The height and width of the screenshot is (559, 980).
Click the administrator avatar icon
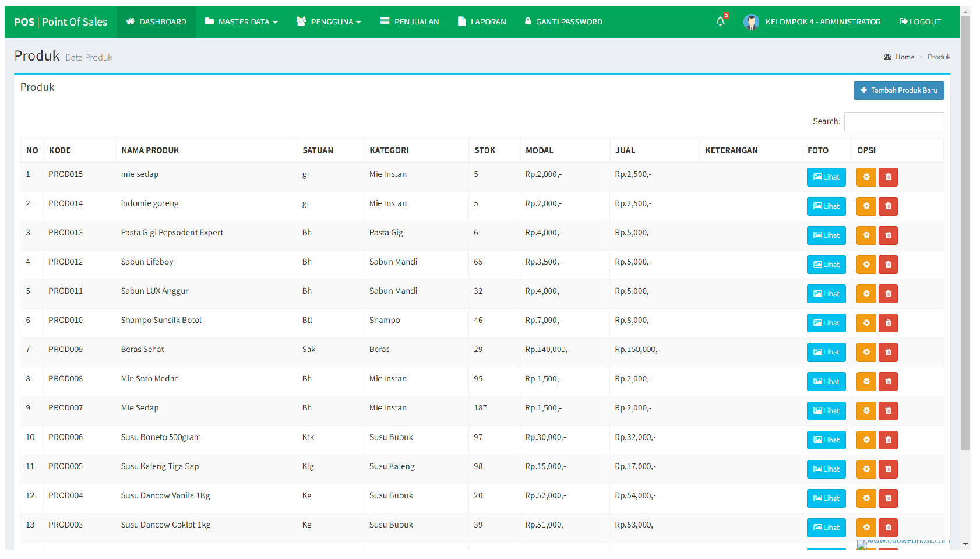tap(751, 22)
